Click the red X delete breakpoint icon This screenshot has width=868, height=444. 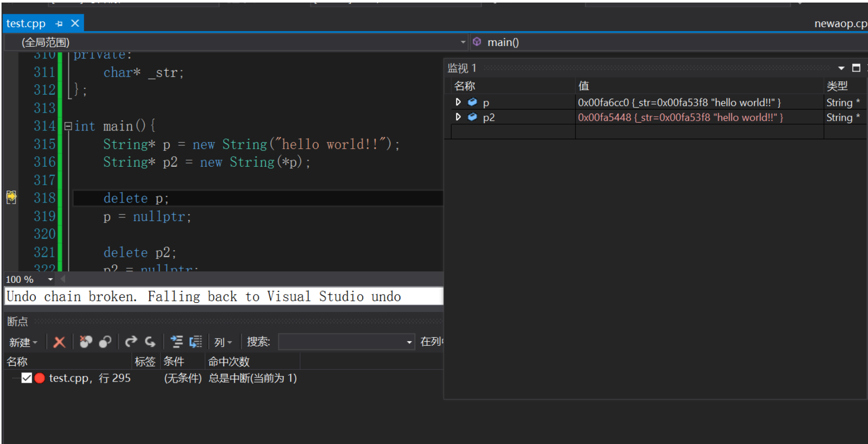[59, 342]
